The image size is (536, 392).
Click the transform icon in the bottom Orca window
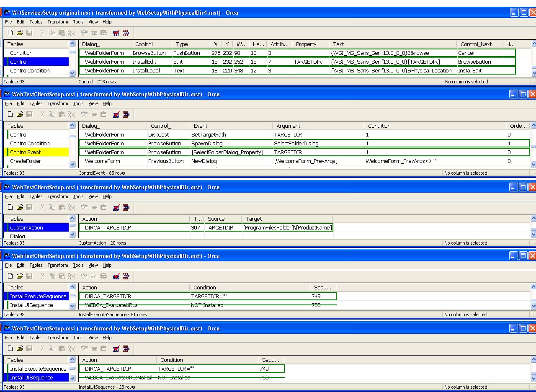click(125, 348)
